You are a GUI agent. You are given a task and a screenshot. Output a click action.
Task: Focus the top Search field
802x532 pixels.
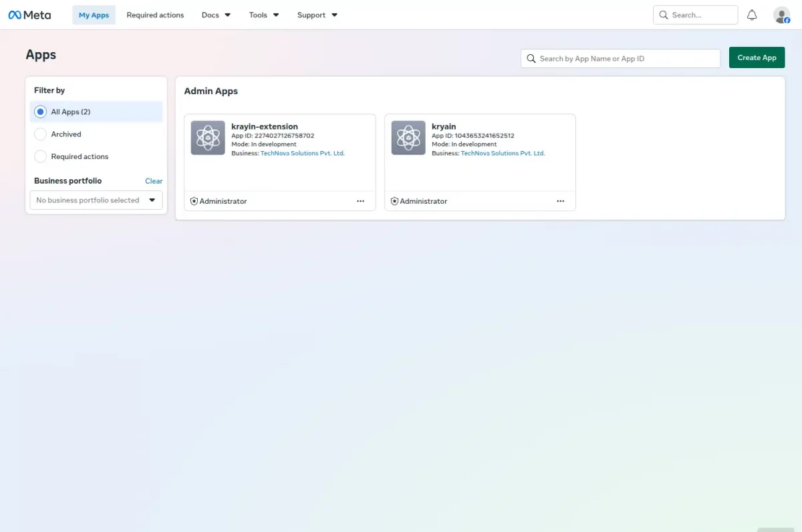pyautogui.click(x=695, y=15)
